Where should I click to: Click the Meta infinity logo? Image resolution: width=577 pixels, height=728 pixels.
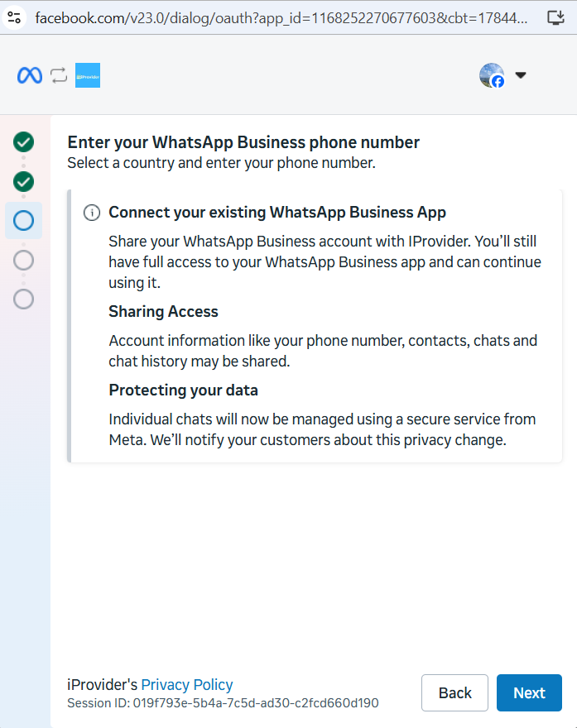point(30,75)
